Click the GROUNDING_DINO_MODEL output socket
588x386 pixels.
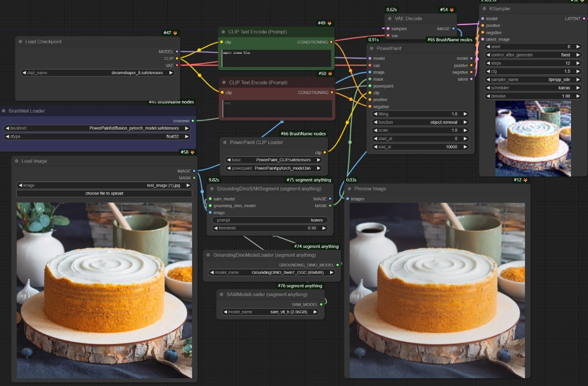(338, 265)
